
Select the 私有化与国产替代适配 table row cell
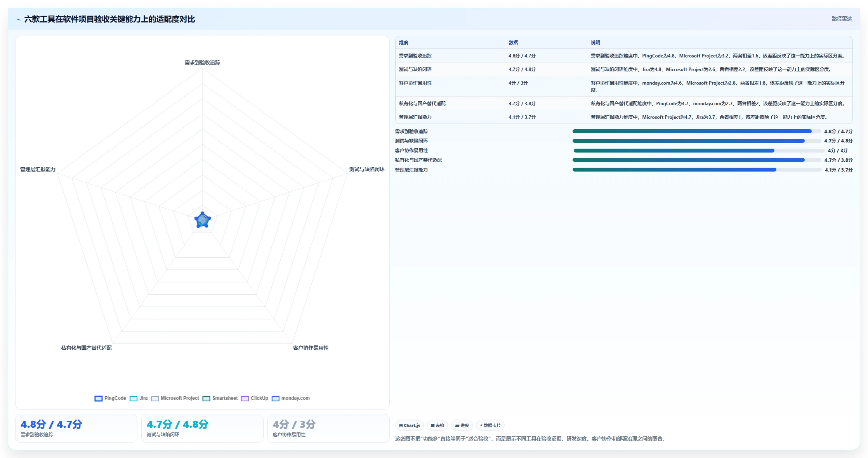[422, 104]
